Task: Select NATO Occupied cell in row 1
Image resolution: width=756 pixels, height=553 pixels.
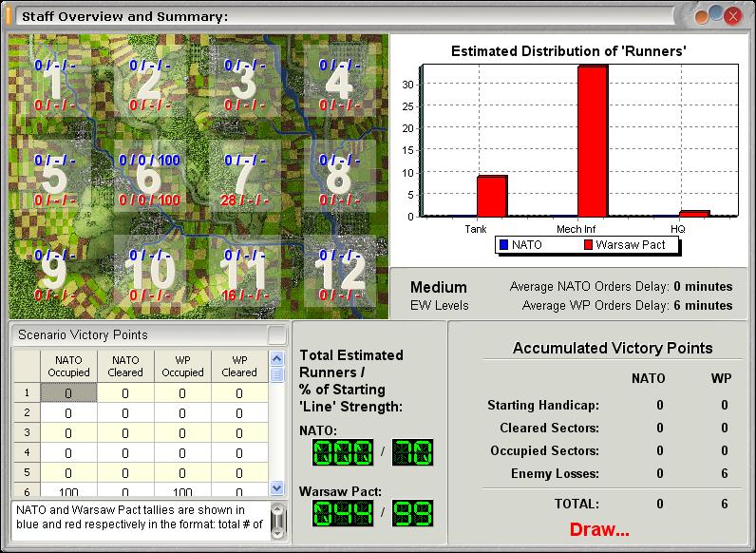Action: pyautogui.click(x=68, y=392)
